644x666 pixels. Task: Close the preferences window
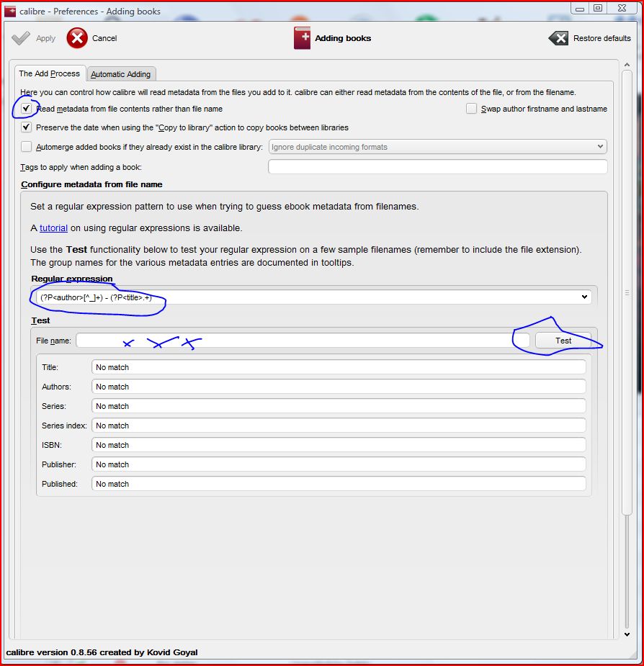click(622, 8)
